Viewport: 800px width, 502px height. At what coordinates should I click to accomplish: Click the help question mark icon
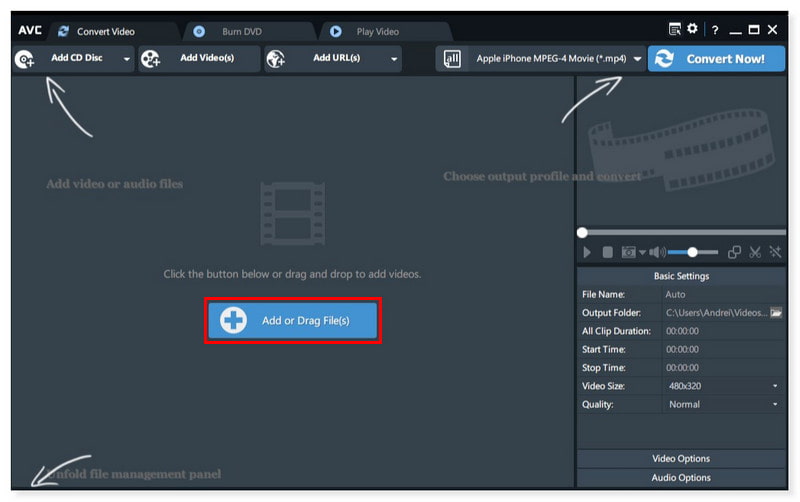click(x=715, y=30)
